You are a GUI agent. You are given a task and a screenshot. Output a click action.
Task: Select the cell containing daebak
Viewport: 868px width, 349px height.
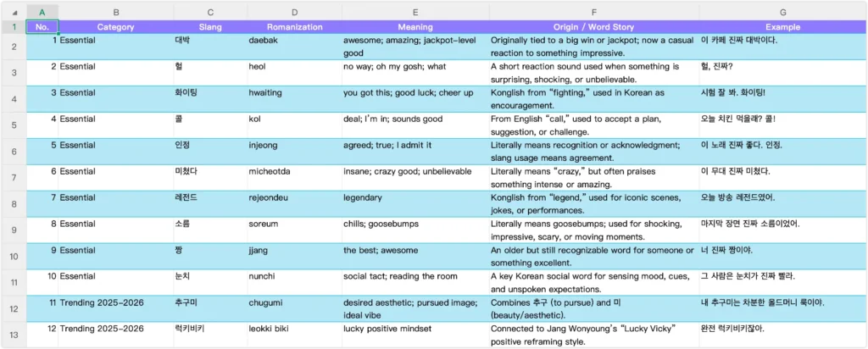point(294,47)
